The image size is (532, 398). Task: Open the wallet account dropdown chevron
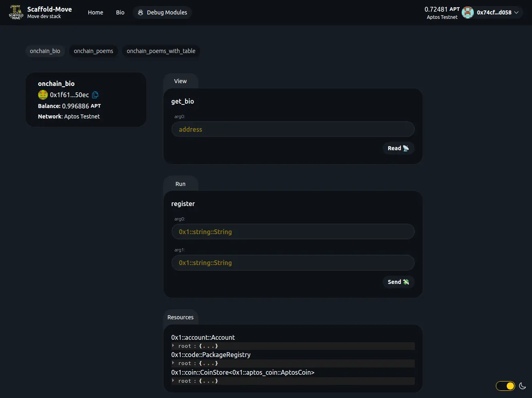pyautogui.click(x=517, y=12)
